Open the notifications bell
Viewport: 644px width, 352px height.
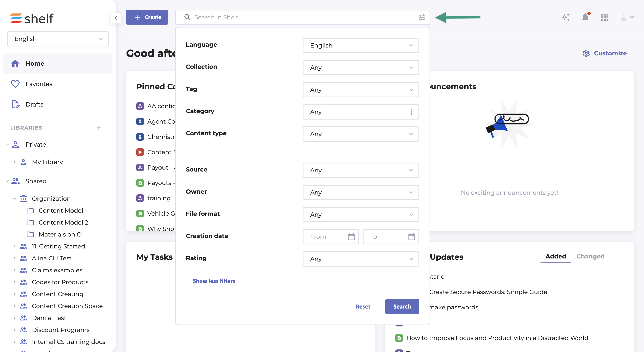[585, 17]
